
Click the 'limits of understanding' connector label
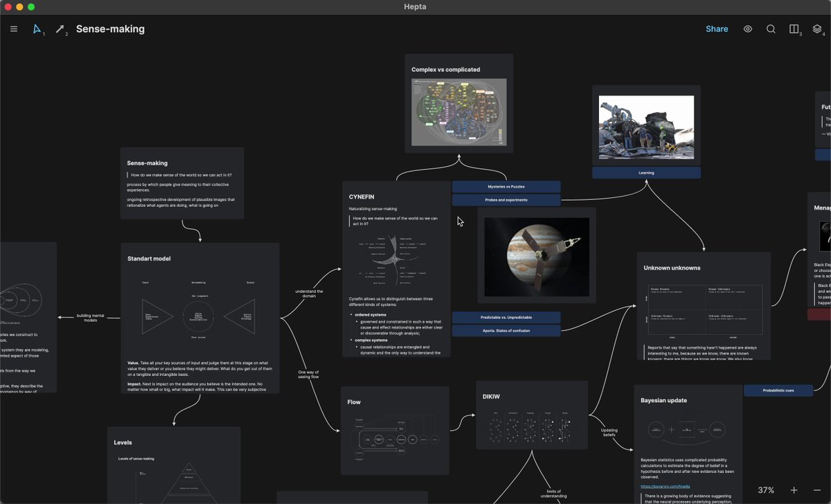tap(553, 494)
